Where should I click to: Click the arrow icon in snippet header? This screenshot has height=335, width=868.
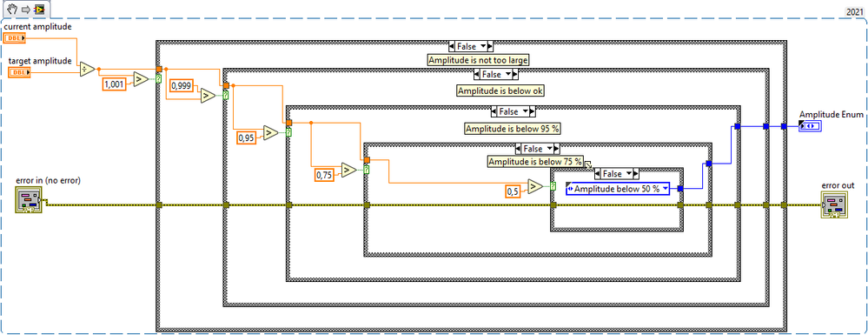[x=25, y=10]
